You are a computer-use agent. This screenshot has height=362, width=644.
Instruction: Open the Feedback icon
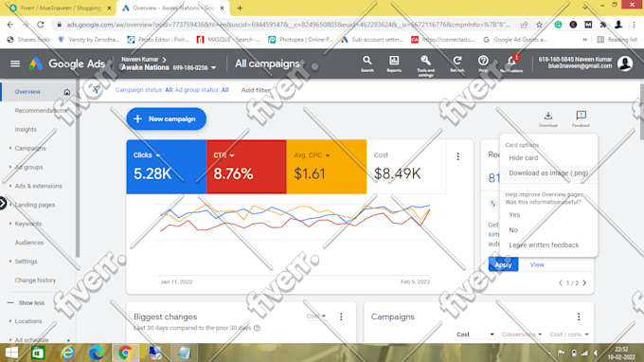(581, 118)
